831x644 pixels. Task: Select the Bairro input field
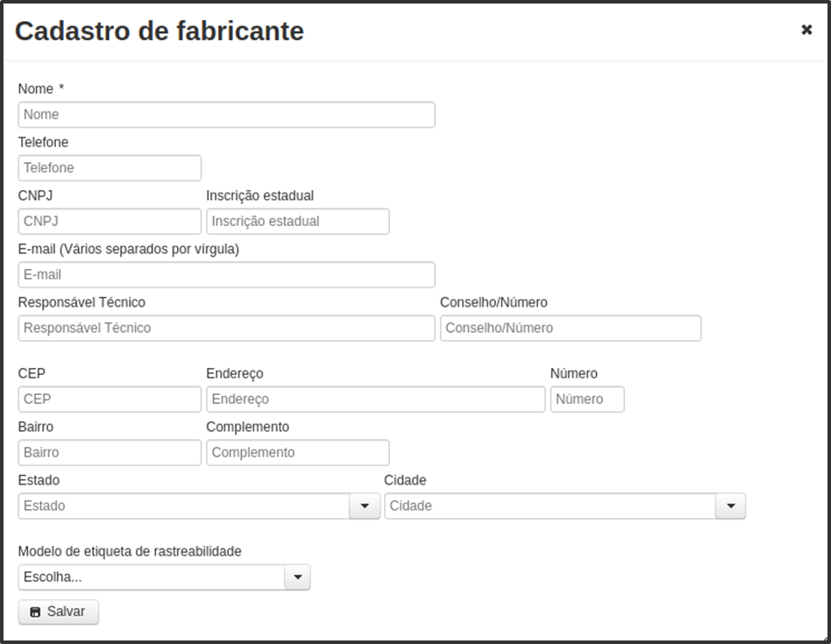click(110, 453)
